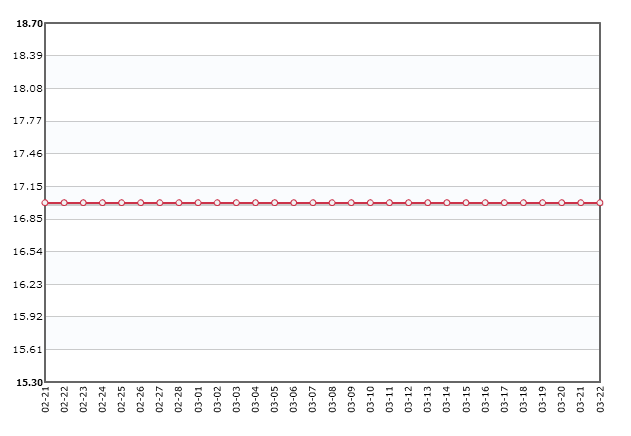Click the data point at 02-21
This screenshot has height=436, width=631.
(45, 203)
